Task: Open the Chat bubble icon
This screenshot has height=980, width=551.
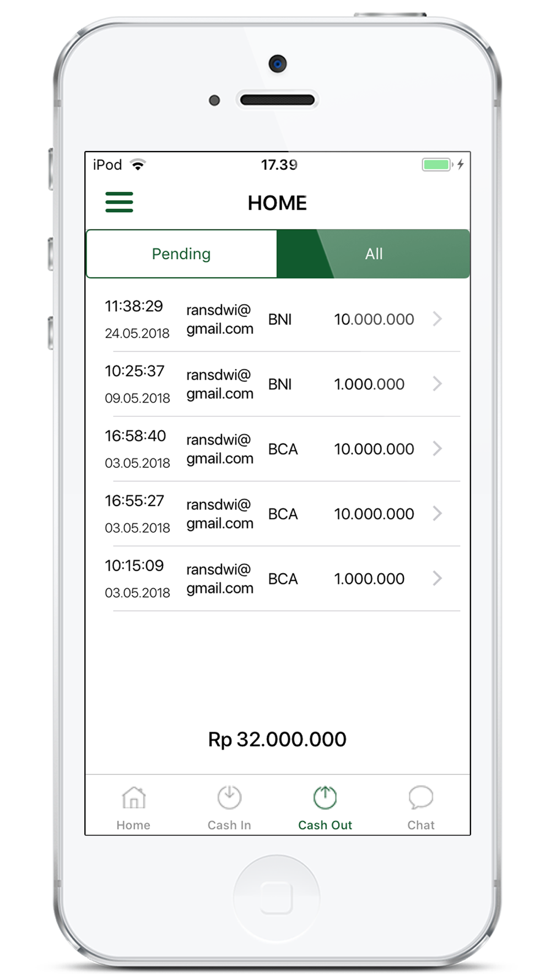Action: 421,797
